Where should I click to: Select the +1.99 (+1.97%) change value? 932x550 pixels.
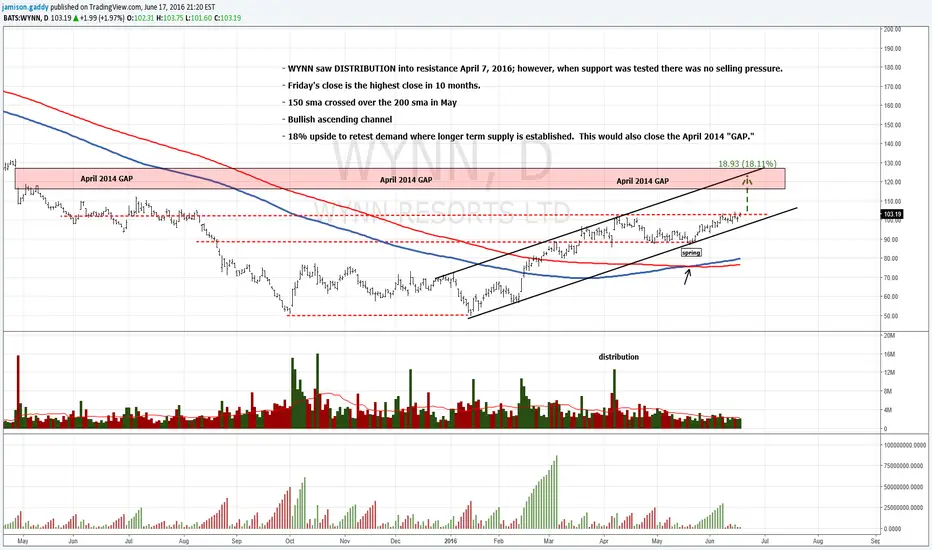tap(103, 18)
